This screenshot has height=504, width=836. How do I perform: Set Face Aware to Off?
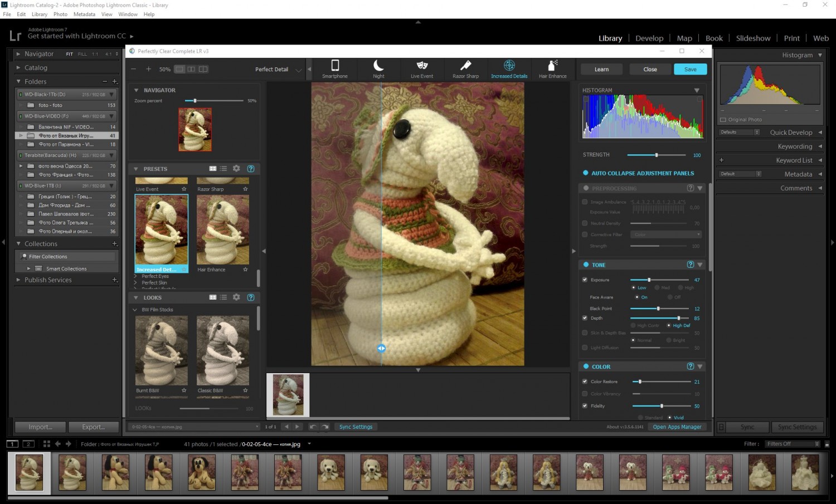tap(669, 297)
